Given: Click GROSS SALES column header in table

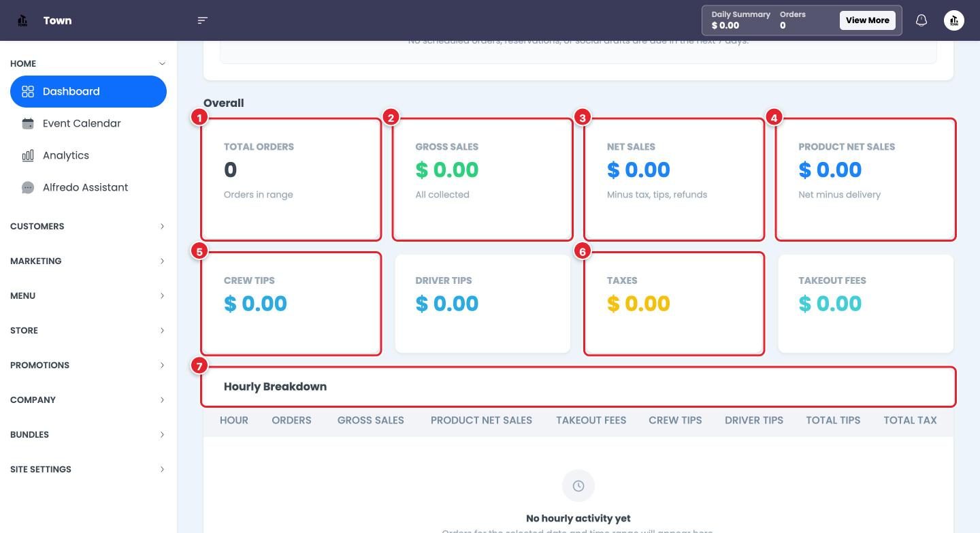Looking at the screenshot, I should click(x=371, y=420).
